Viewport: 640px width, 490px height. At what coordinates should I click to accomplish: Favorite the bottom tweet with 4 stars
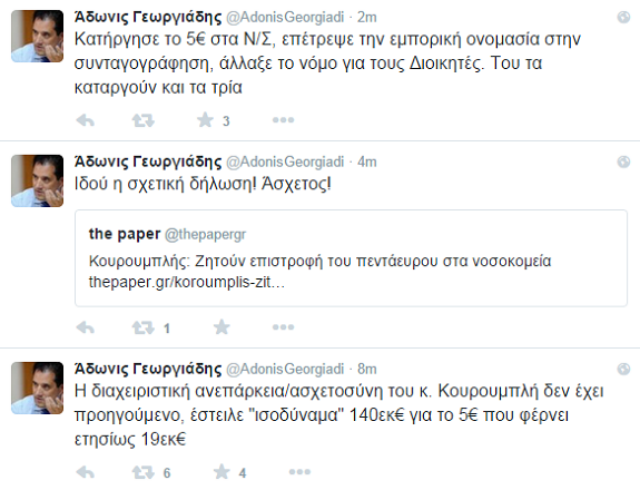221,472
